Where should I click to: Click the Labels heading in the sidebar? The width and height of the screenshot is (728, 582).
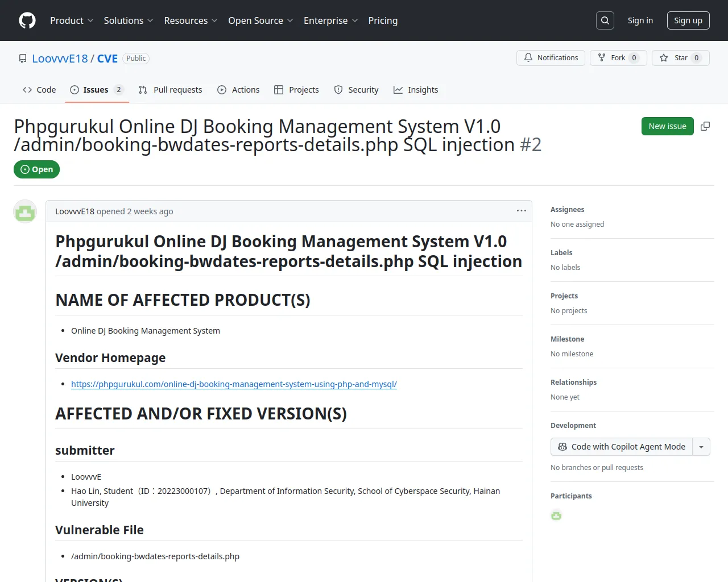pyautogui.click(x=561, y=253)
